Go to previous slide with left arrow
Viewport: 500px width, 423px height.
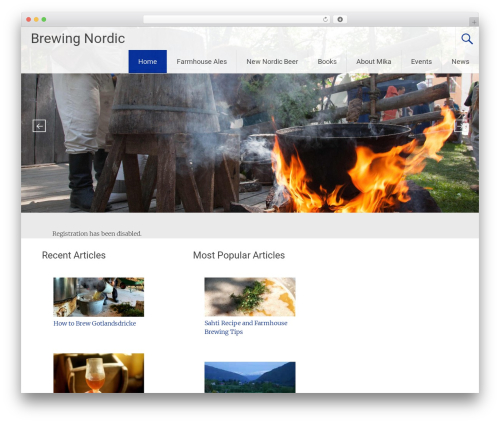(39, 126)
